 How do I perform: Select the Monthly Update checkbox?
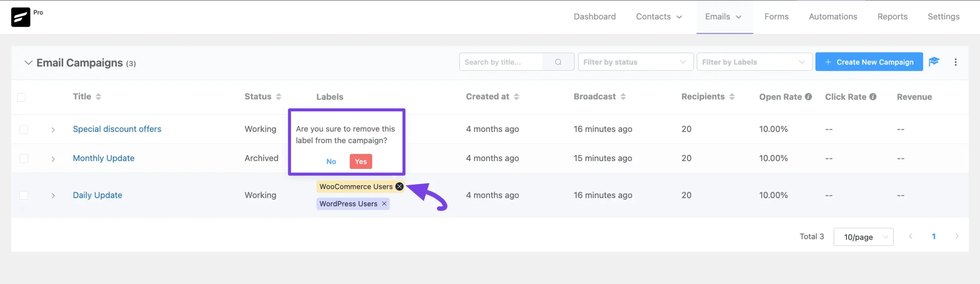click(24, 158)
